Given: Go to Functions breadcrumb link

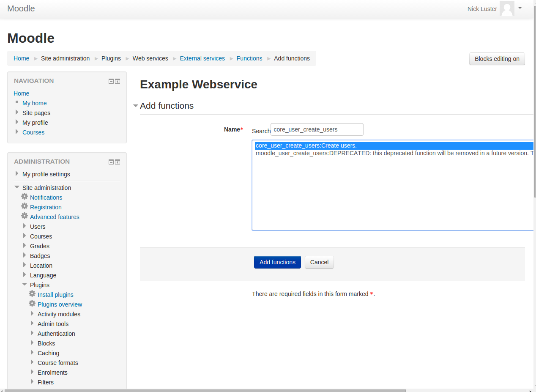Looking at the screenshot, I should click(249, 58).
